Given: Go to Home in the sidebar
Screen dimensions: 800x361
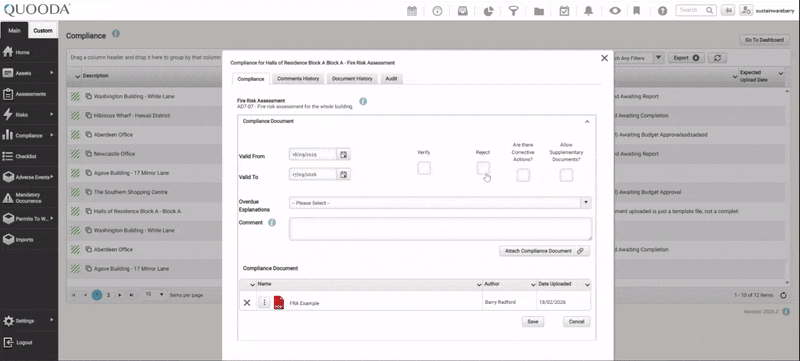Looking at the screenshot, I should 22,53.
